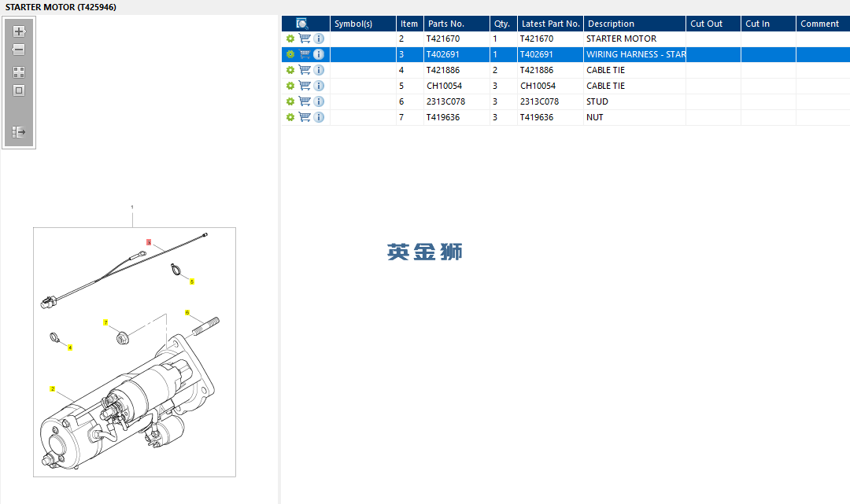The height and width of the screenshot is (504, 850).
Task: Click yellow callout 6 near the stud drawing
Action: [187, 312]
